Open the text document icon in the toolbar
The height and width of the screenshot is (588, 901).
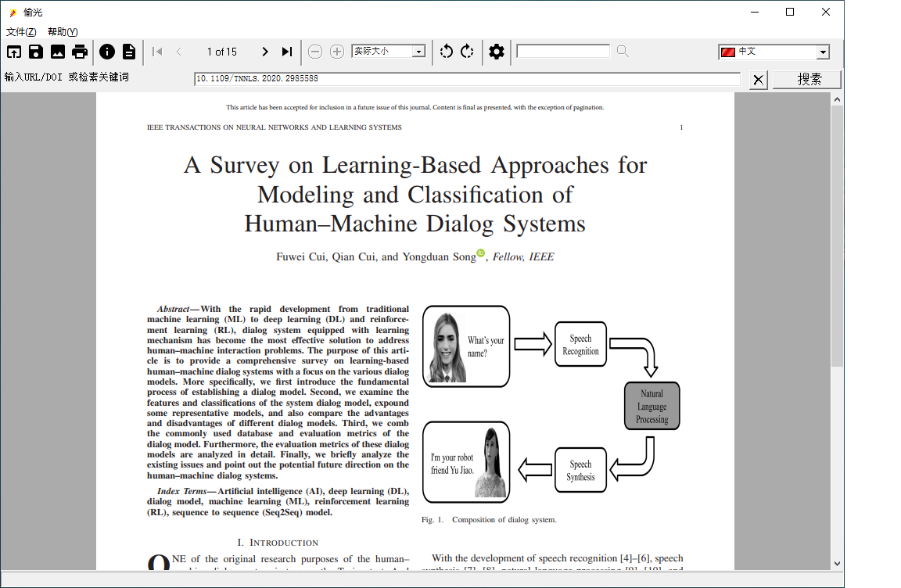pos(129,52)
